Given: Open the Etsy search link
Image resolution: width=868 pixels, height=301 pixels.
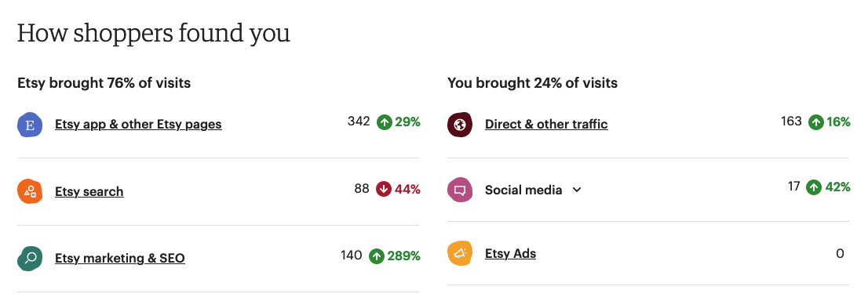Looking at the screenshot, I should click(x=89, y=191).
